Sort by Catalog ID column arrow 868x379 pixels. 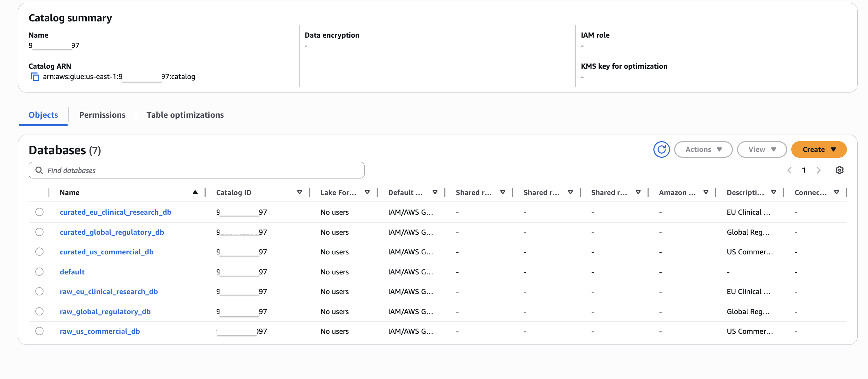click(x=300, y=193)
